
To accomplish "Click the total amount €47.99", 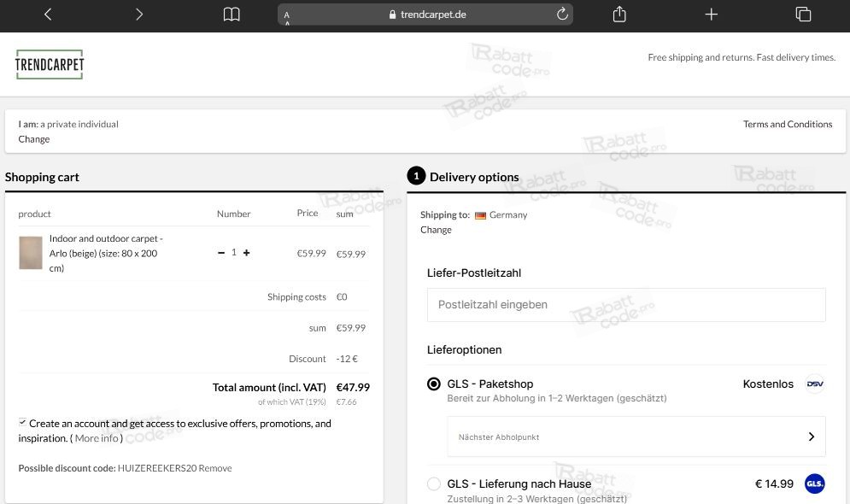I will (353, 388).
